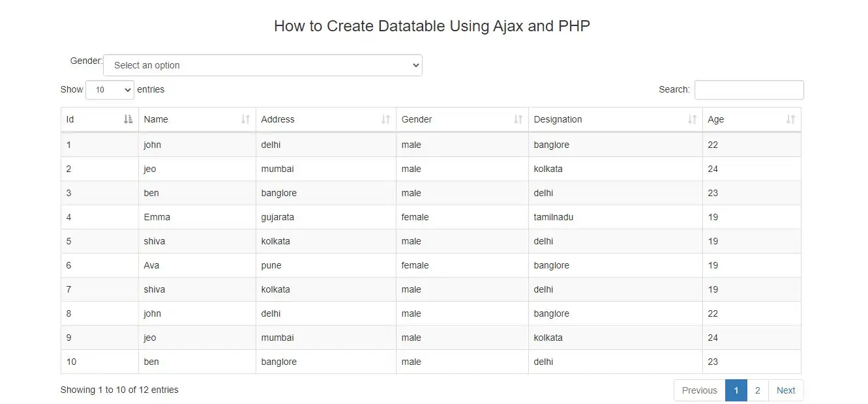This screenshot has width=868, height=404.
Task: Click age '24' in row 2
Action: coord(713,169)
